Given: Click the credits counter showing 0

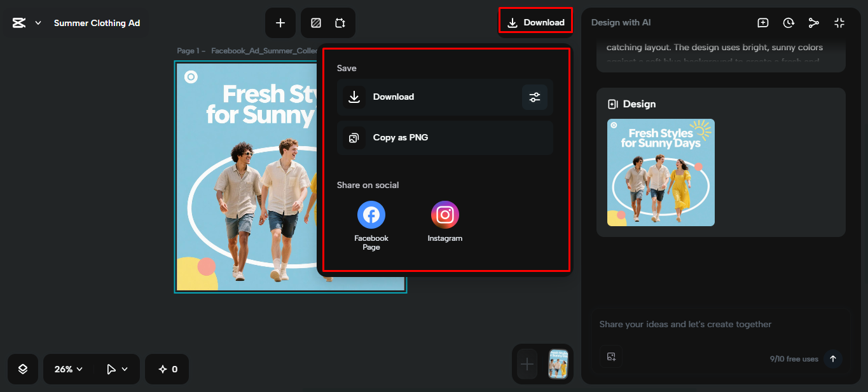Looking at the screenshot, I should pos(167,369).
